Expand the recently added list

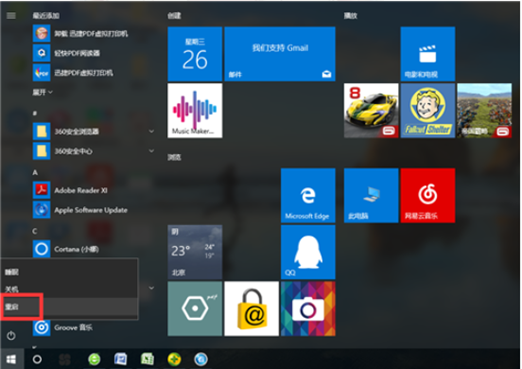(x=42, y=92)
